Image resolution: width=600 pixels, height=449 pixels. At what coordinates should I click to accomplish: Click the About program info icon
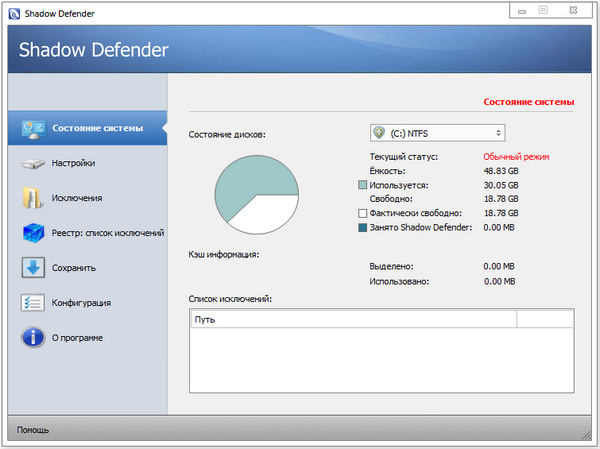click(32, 338)
